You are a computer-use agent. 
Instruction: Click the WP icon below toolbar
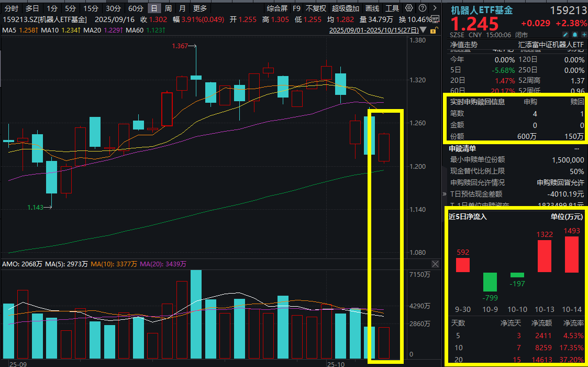436,19
